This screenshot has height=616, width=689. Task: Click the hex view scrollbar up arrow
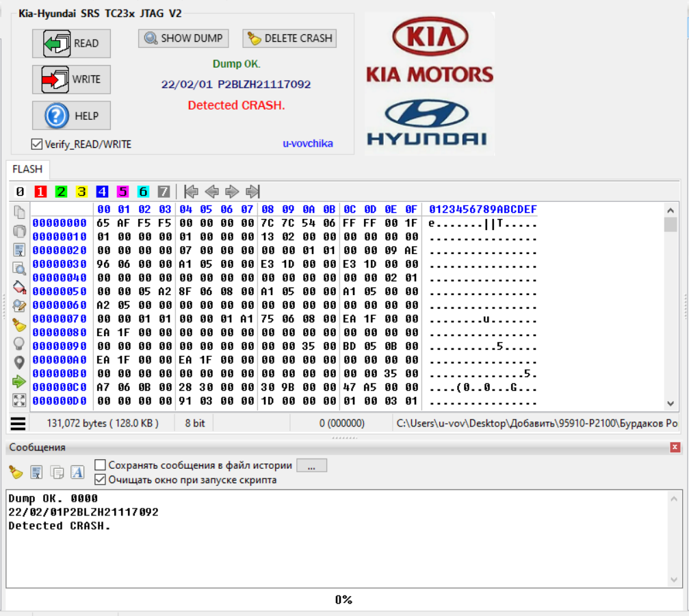click(671, 211)
